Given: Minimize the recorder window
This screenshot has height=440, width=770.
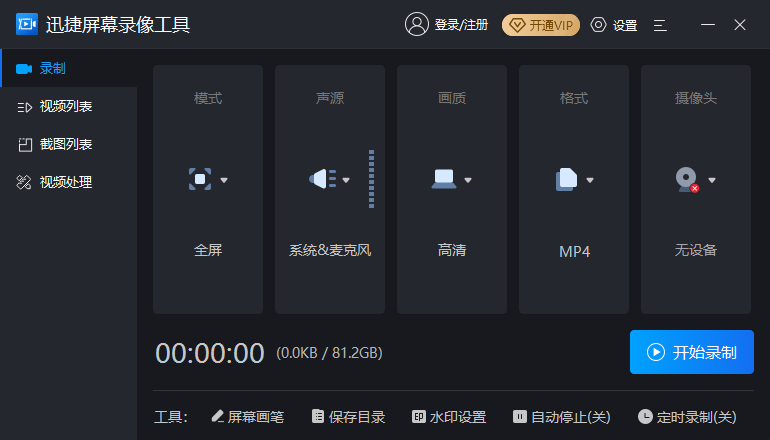Looking at the screenshot, I should [708, 25].
